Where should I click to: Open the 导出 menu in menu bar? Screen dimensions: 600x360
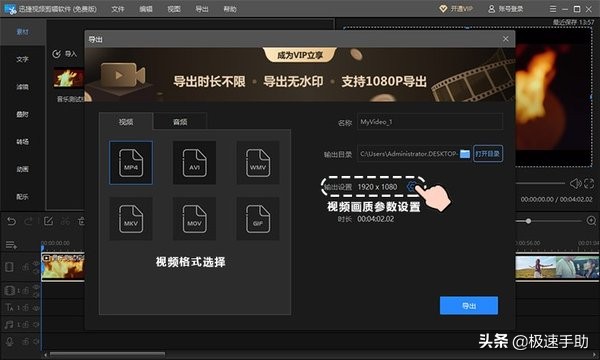[x=202, y=9]
